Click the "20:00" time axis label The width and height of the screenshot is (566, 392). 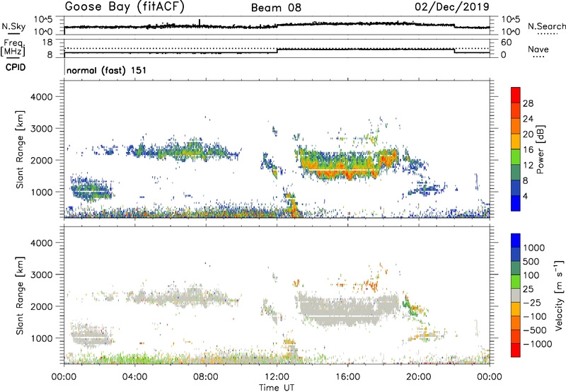418,377
